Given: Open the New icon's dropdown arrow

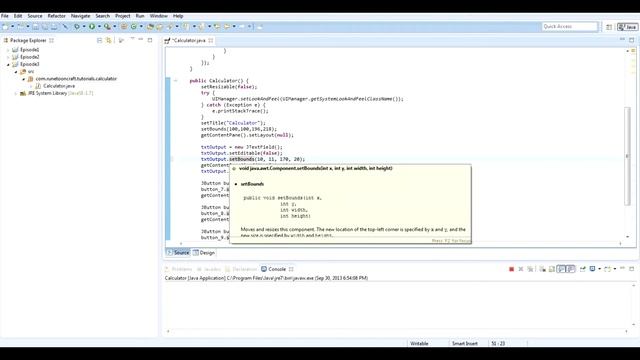Looking at the screenshot, I should point(12,27).
